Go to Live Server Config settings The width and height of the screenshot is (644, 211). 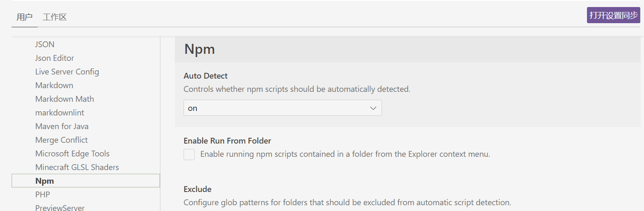tap(67, 72)
